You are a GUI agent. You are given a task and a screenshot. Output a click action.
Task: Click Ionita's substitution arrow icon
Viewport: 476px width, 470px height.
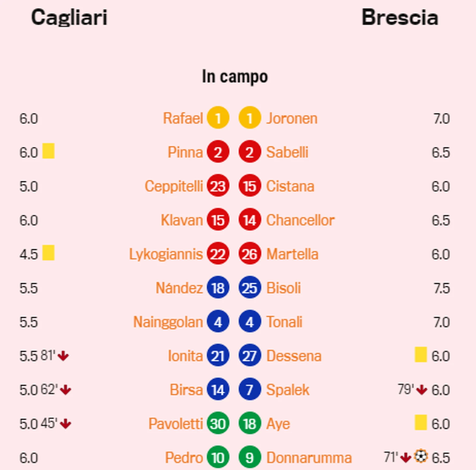pos(63,356)
